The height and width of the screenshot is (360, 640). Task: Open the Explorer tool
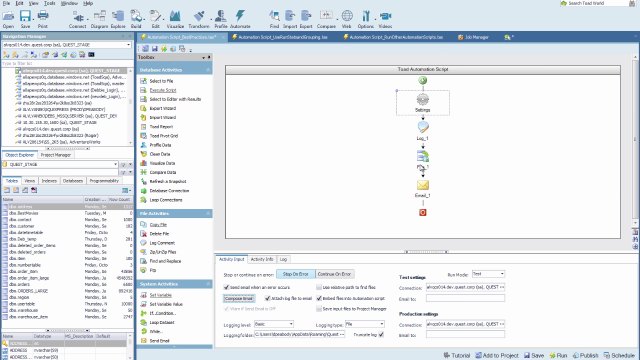(x=118, y=19)
